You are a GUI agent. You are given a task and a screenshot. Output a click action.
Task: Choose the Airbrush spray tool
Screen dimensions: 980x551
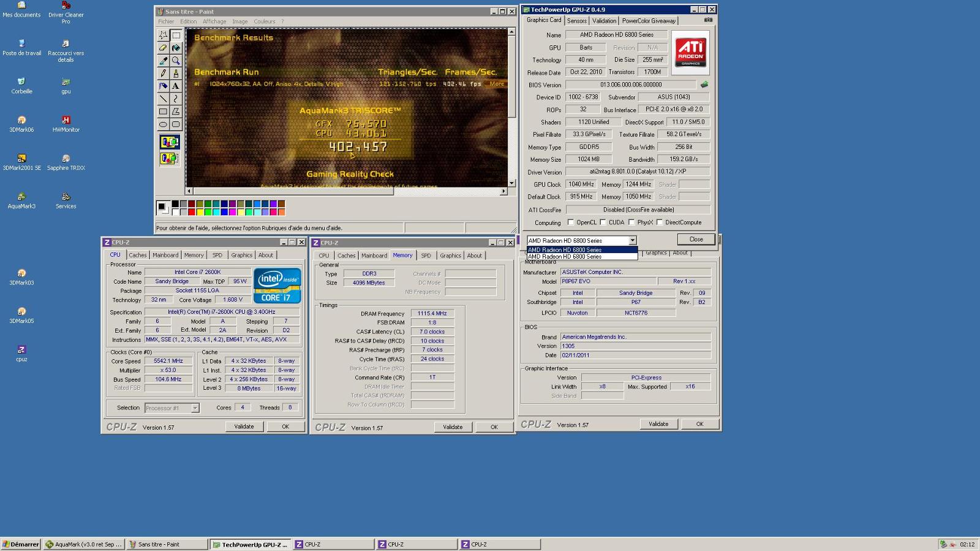click(x=163, y=86)
